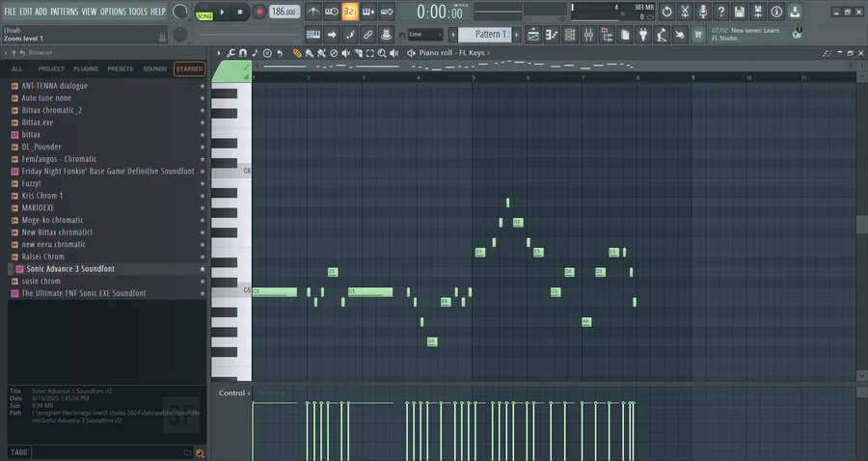Image resolution: width=868 pixels, height=461 pixels.
Task: Set the tempo field showing 186.000
Action: pyautogui.click(x=285, y=12)
